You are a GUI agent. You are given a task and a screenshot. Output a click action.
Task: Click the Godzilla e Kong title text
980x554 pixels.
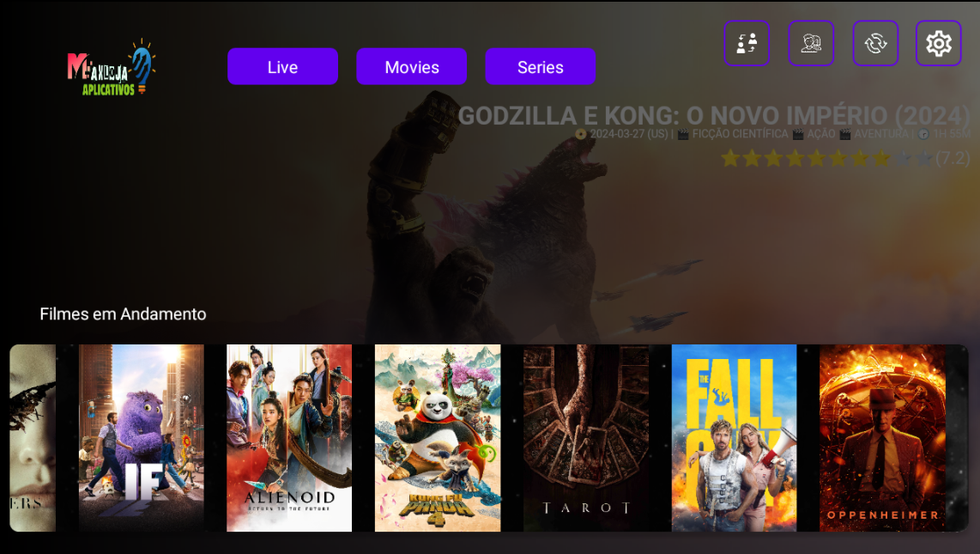[714, 116]
